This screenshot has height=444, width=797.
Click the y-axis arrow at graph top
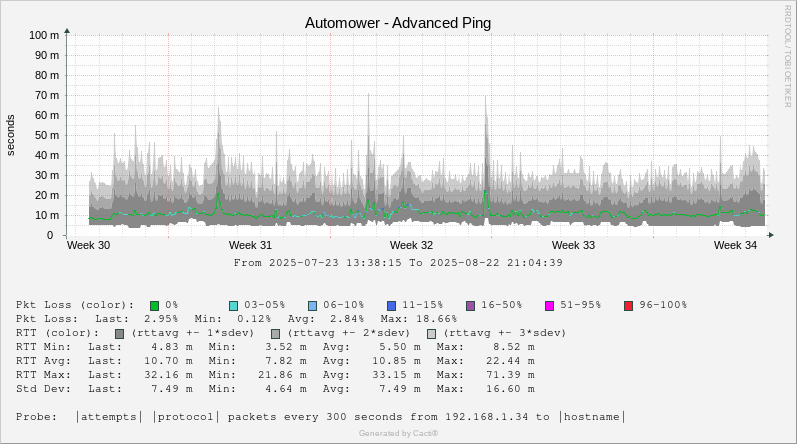67,31
